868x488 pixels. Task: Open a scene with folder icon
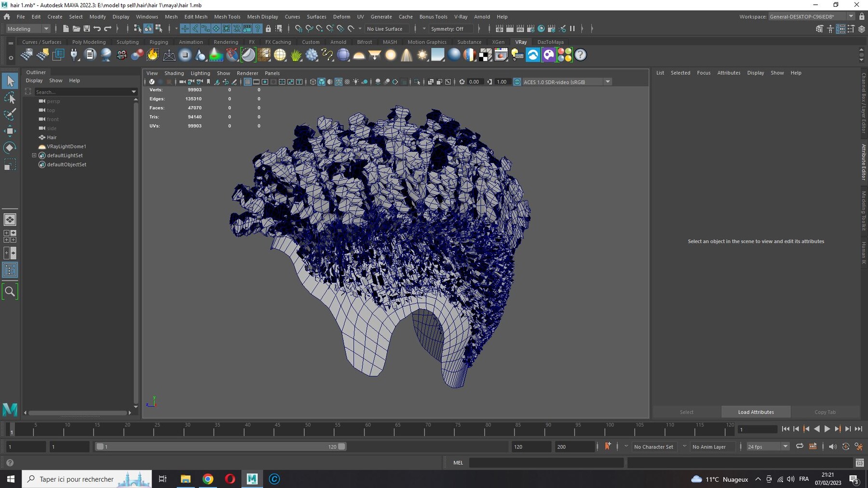[x=76, y=29]
